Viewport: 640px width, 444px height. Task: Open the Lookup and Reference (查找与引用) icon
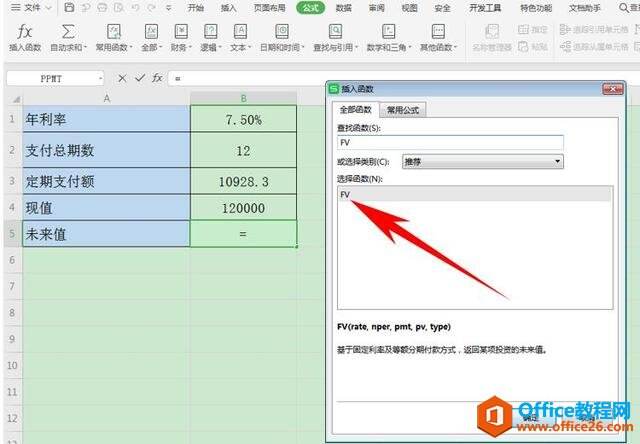[x=335, y=31]
